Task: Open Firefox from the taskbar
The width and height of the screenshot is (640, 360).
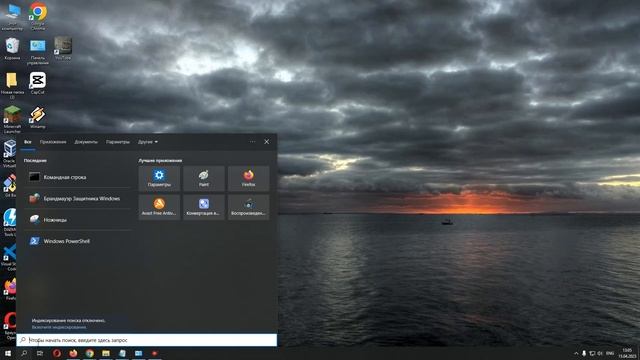Action: [x=73, y=353]
